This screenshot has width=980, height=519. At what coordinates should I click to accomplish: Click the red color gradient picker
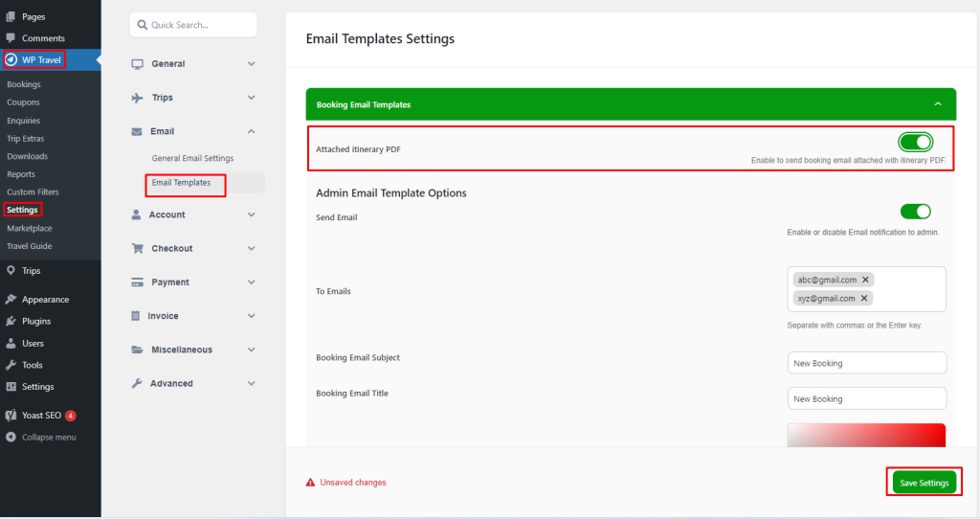(866, 435)
